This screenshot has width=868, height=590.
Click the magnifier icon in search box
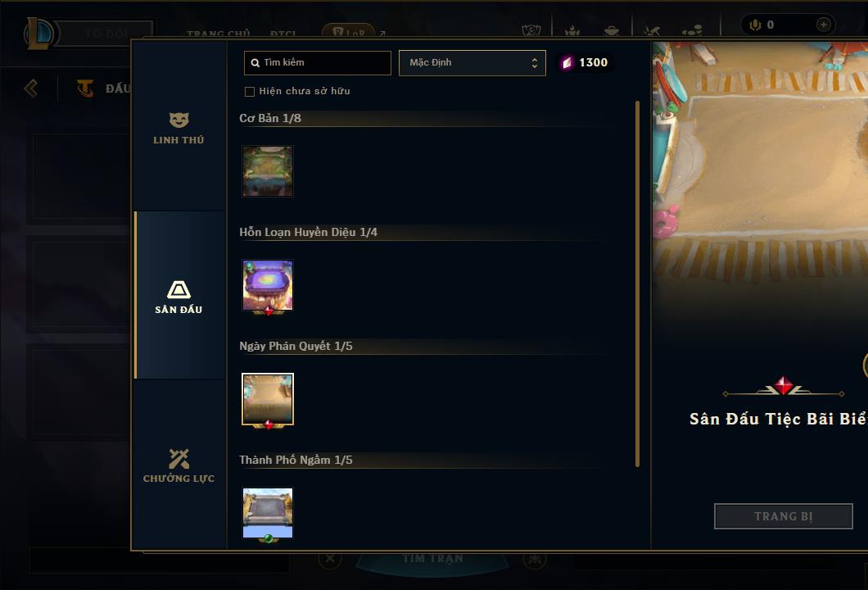[x=255, y=63]
